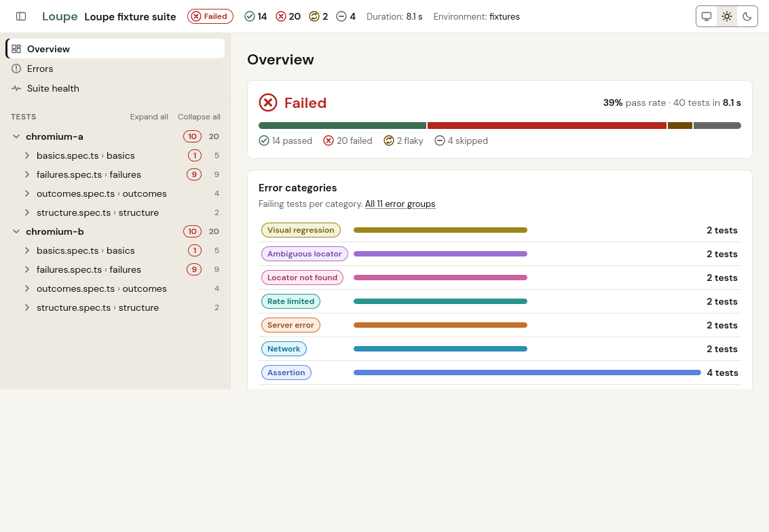Click the teal Rate limited bar

click(440, 301)
